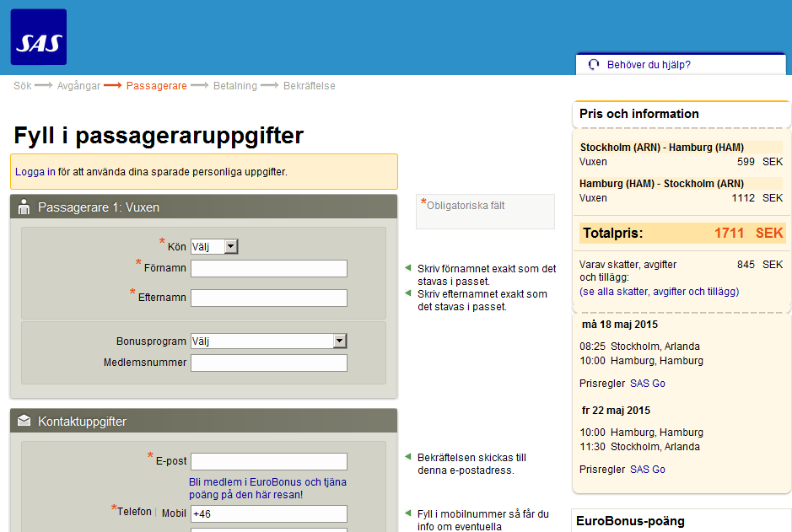Click the envelope icon beside Kontaktuppgifter
792x532 pixels.
24,421
